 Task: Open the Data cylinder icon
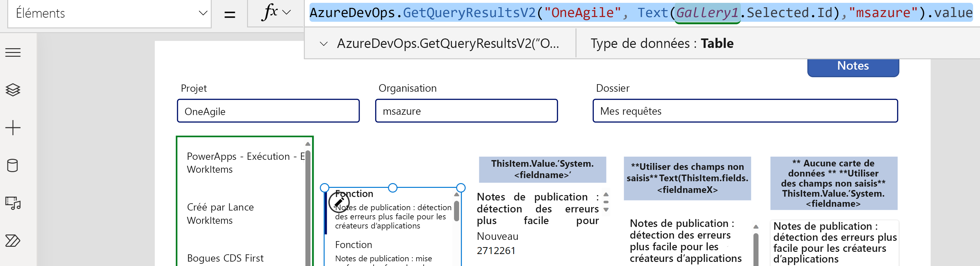click(x=13, y=165)
